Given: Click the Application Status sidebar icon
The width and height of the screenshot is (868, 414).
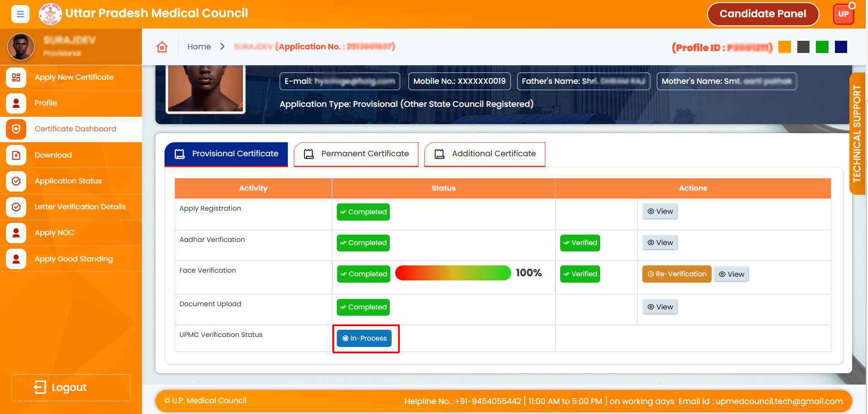Looking at the screenshot, I should (16, 181).
